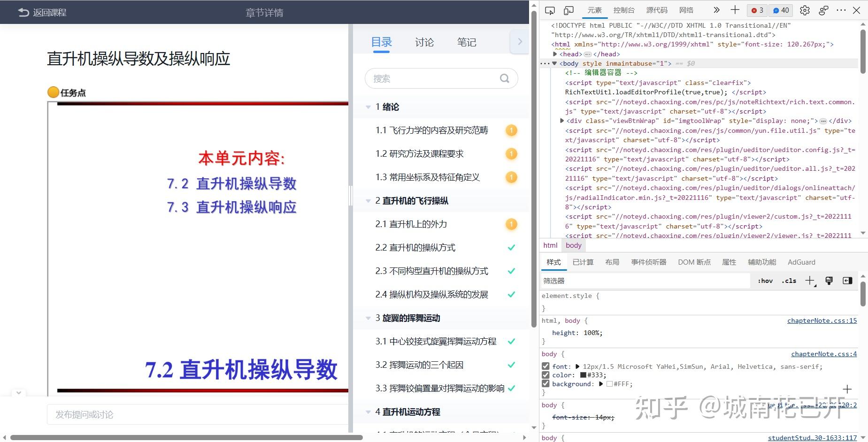
Task: Collapse chapter 3 旋翼的挥舞运动
Action: 368,318
